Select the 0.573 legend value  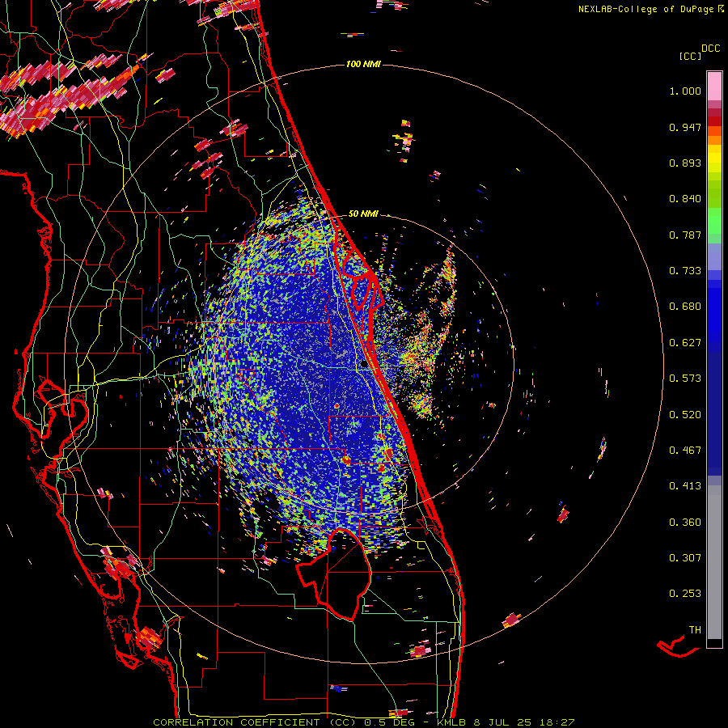[685, 379]
